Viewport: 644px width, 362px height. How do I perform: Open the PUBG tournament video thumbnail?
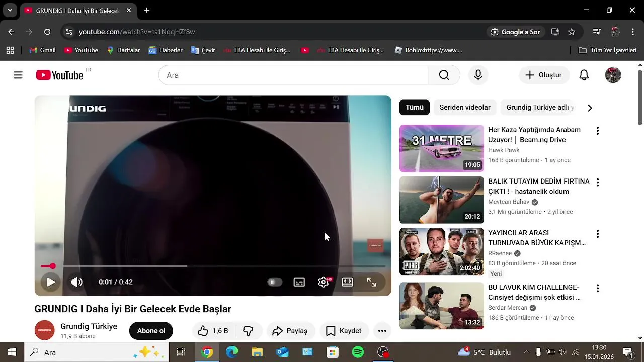point(442,251)
